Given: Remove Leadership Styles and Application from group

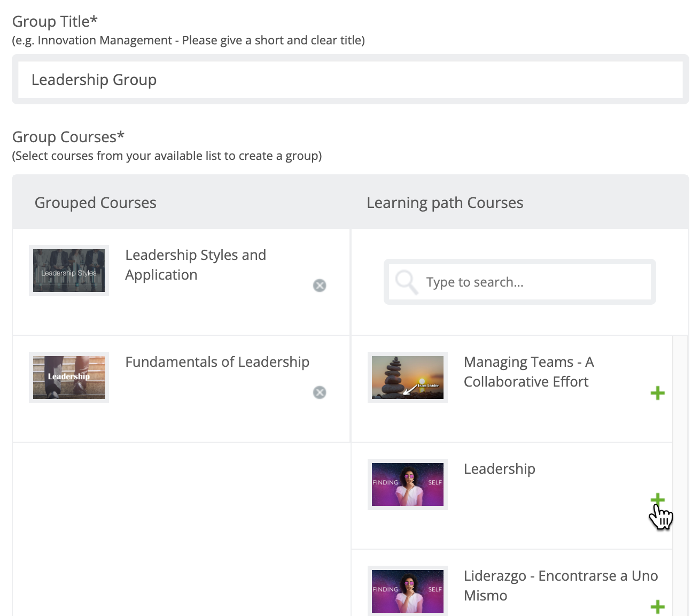Looking at the screenshot, I should tap(320, 286).
